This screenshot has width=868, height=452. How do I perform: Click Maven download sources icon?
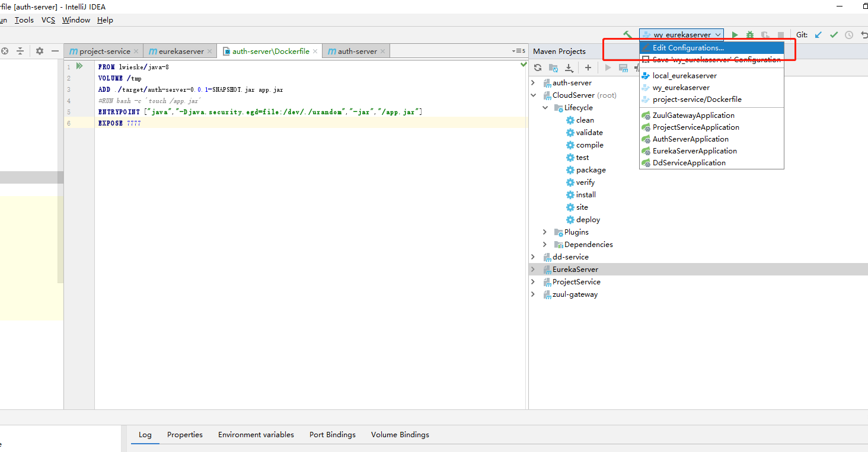[x=569, y=68]
